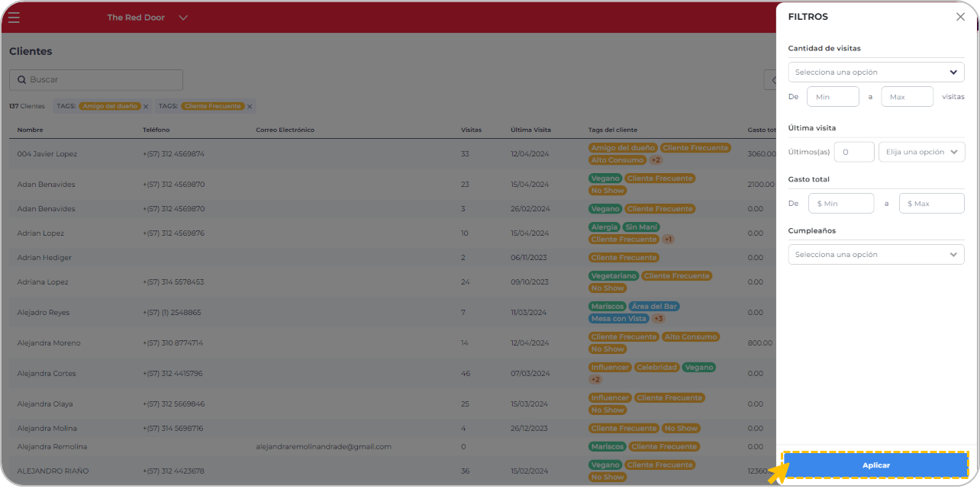Click Área del Bar tag
Screen dimensions: 980x492
click(x=654, y=307)
